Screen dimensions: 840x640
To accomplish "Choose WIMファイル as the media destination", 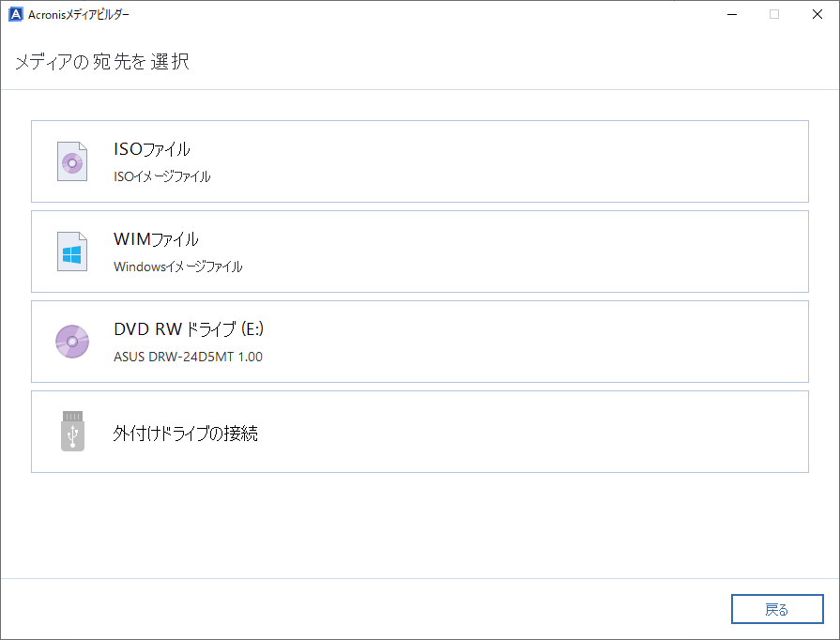I will pyautogui.click(x=420, y=251).
